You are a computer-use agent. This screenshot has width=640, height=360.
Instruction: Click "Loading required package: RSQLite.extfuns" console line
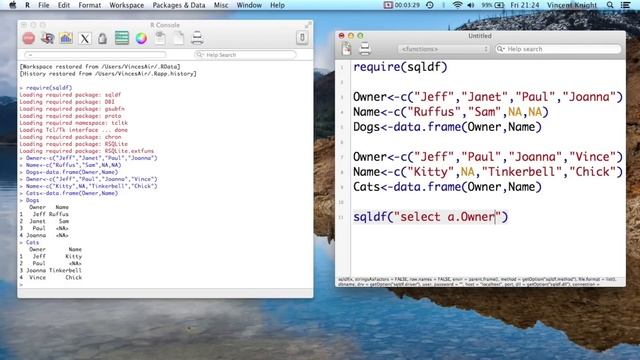tap(87, 151)
